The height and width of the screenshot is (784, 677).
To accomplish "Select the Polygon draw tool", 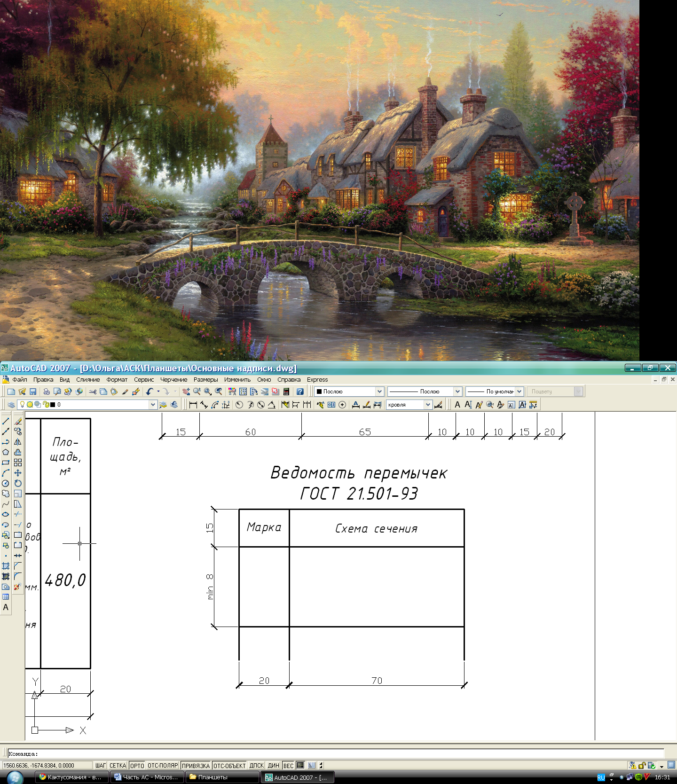I will (6, 452).
